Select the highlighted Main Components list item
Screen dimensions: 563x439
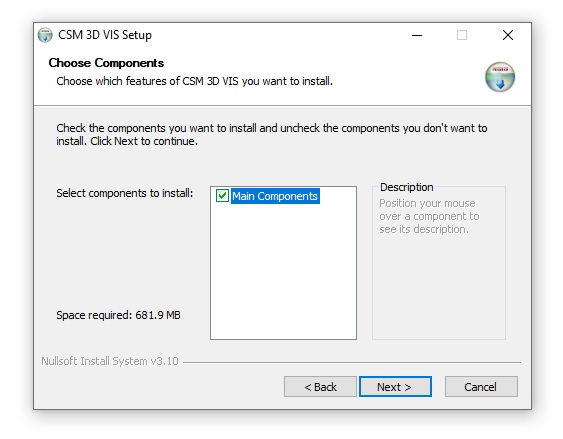[x=275, y=196]
